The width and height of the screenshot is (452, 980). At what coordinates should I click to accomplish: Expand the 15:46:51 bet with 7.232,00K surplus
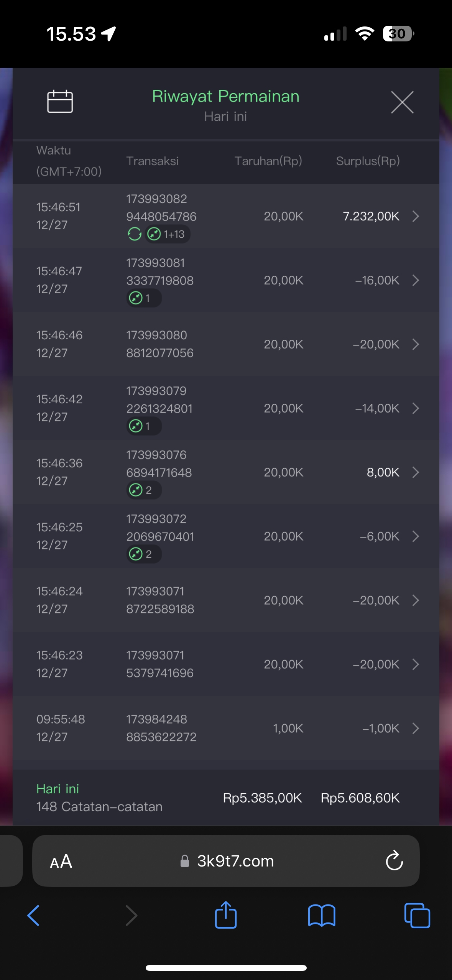[416, 216]
